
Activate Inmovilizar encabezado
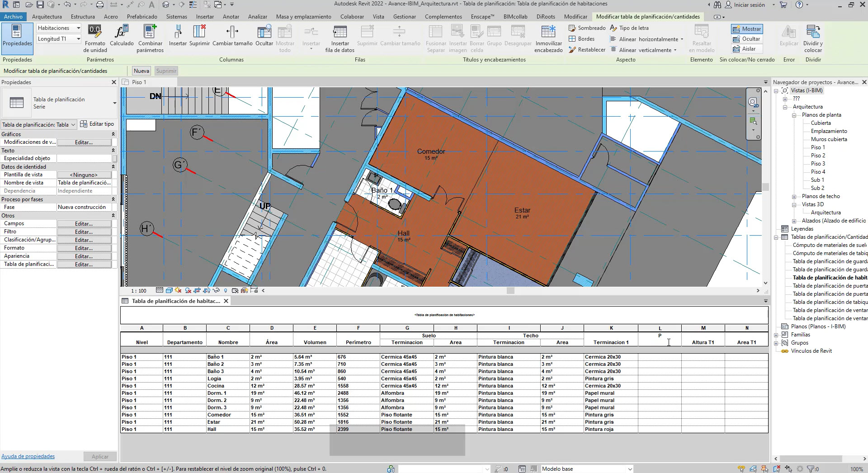(548, 38)
